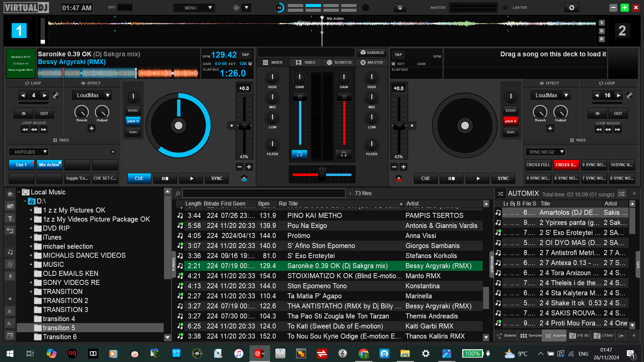Switch to the MIXER tab
The width and height of the screenshot is (644, 362).
273,62
